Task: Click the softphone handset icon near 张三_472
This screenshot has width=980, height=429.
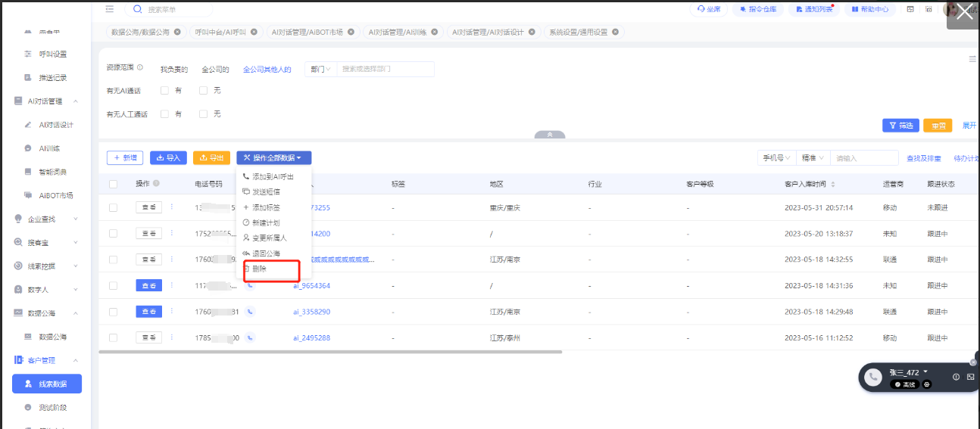Action: point(874,376)
